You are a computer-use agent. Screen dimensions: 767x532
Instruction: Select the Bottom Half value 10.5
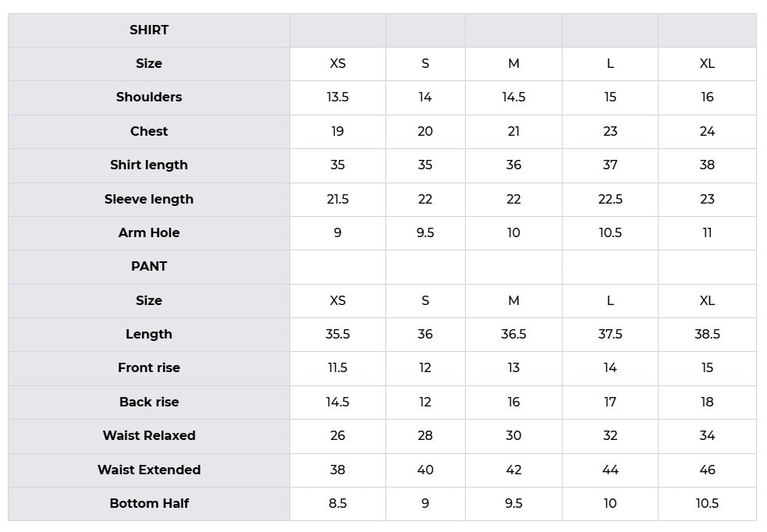click(x=707, y=504)
